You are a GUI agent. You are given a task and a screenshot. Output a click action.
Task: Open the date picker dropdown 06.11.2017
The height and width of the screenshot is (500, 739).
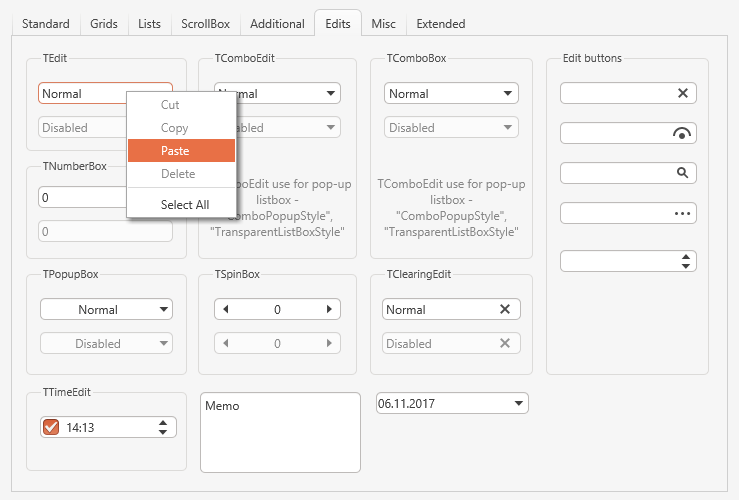[518, 403]
